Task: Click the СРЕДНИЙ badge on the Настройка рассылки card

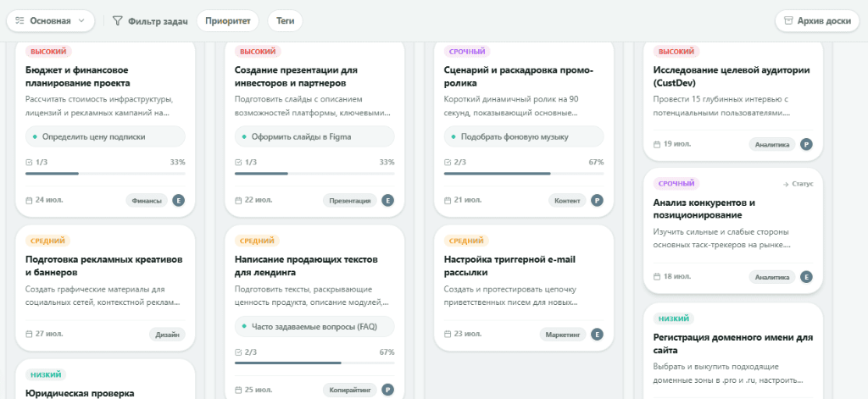Action: (466, 241)
